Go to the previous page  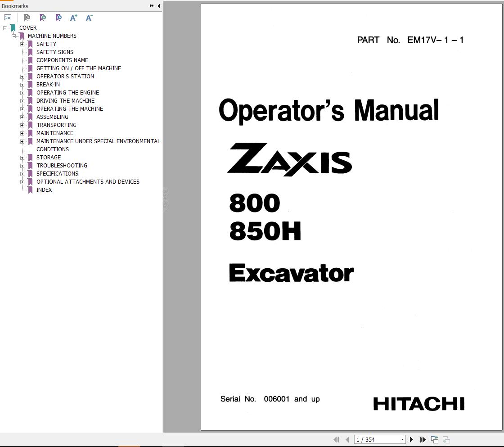[347, 439]
